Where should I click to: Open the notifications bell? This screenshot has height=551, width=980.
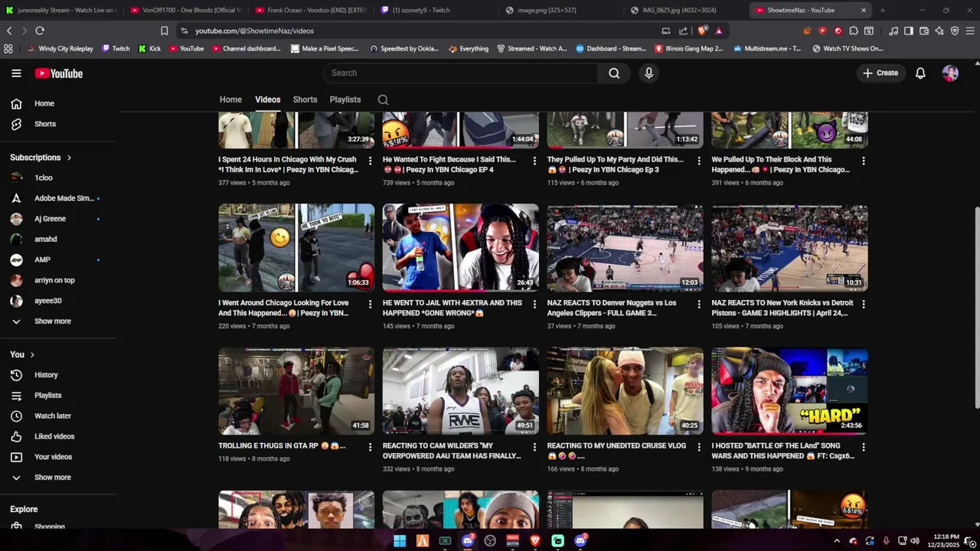[x=920, y=73]
